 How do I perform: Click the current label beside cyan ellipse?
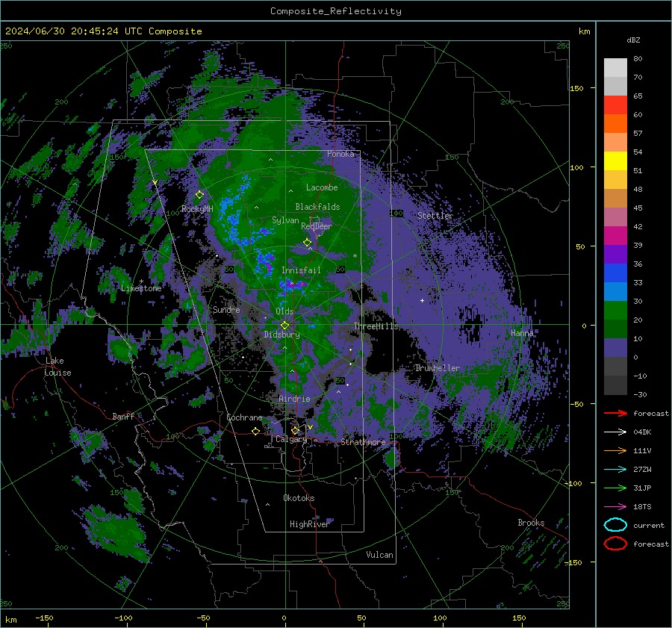pyautogui.click(x=649, y=525)
